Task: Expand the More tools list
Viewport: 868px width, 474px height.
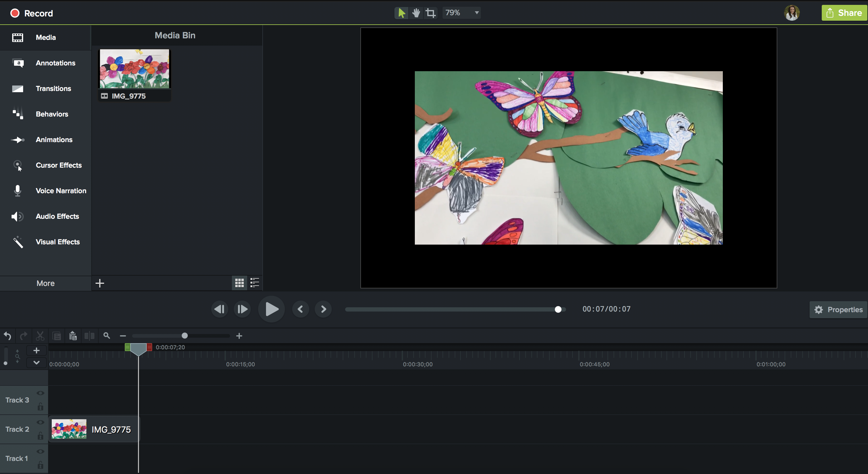Action: point(45,283)
